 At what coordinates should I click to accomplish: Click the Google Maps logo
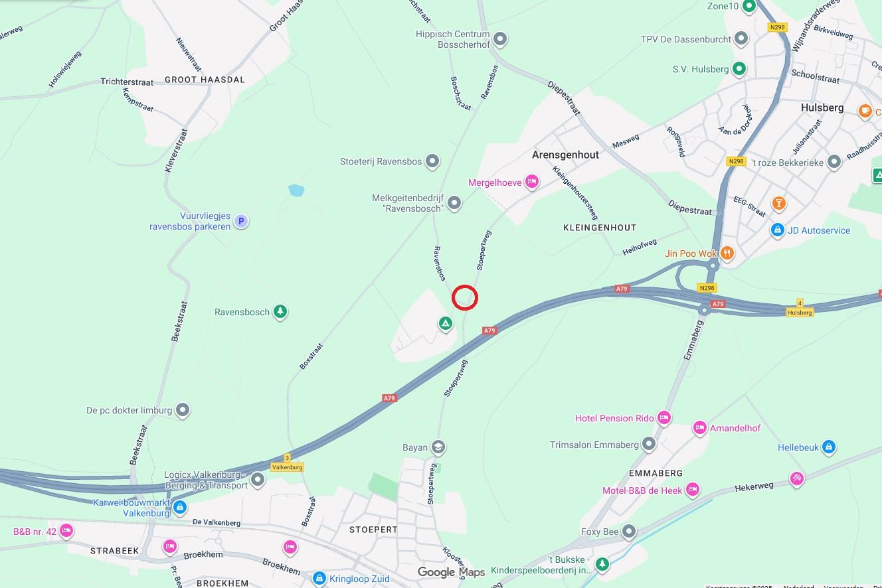pos(452,572)
